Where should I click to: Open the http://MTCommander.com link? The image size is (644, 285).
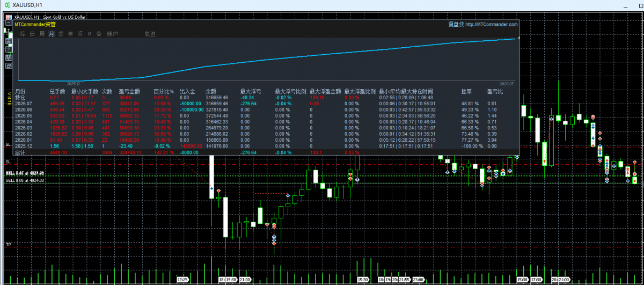[491, 24]
